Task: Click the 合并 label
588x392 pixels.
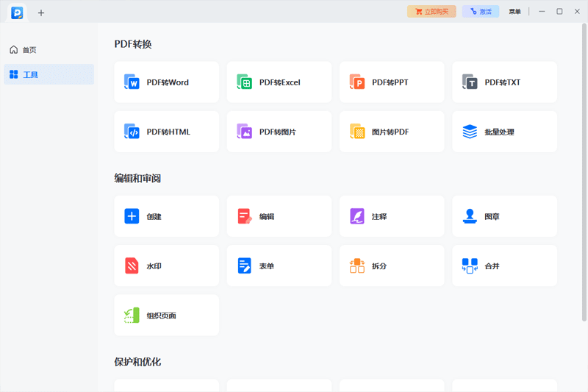Action: 492,266
